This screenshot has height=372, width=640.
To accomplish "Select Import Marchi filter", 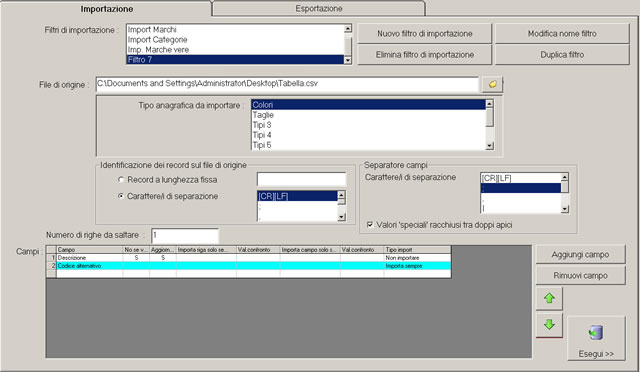I will [x=235, y=30].
